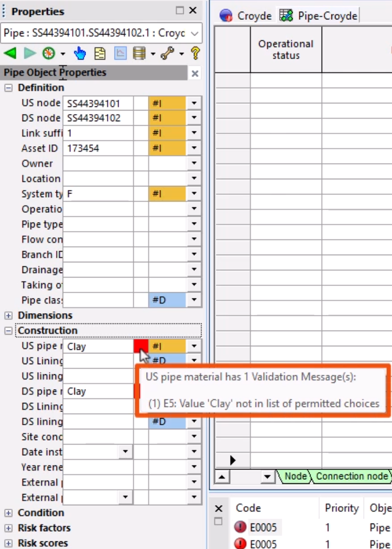The image size is (392, 549).
Task: Open help with yellow question mark
Action: 195,53
